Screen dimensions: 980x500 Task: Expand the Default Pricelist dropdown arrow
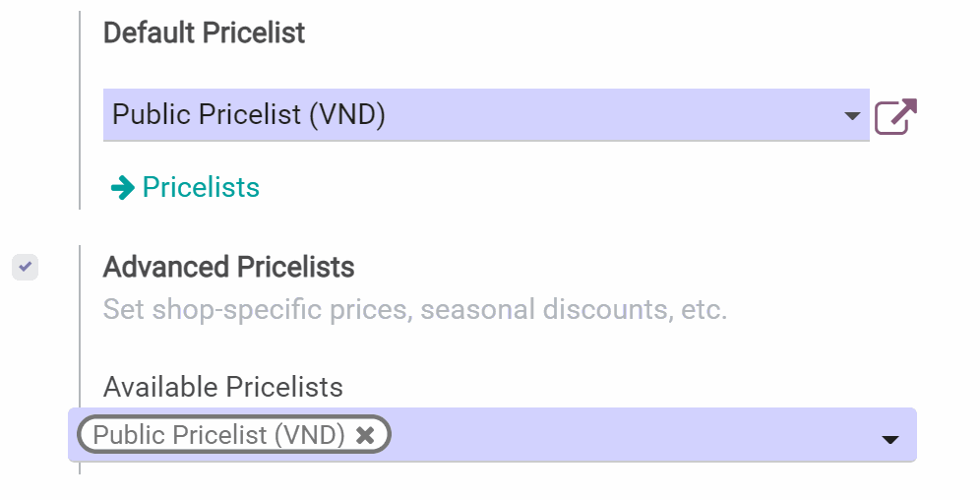pyautogui.click(x=852, y=116)
